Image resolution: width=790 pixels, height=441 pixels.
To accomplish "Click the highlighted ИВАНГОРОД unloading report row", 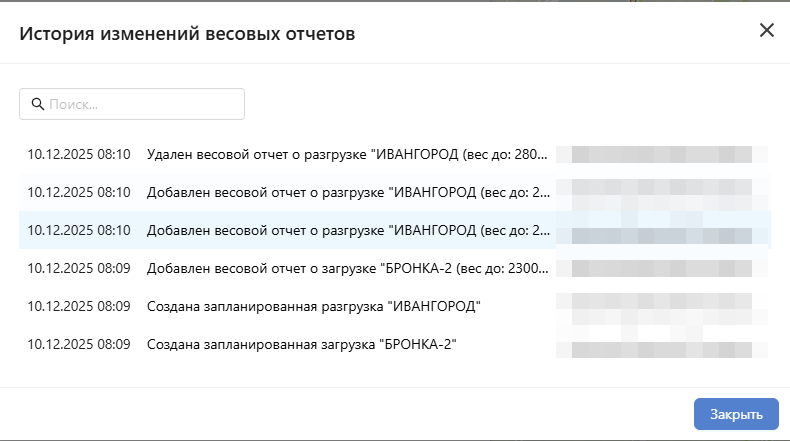I will (x=347, y=230).
